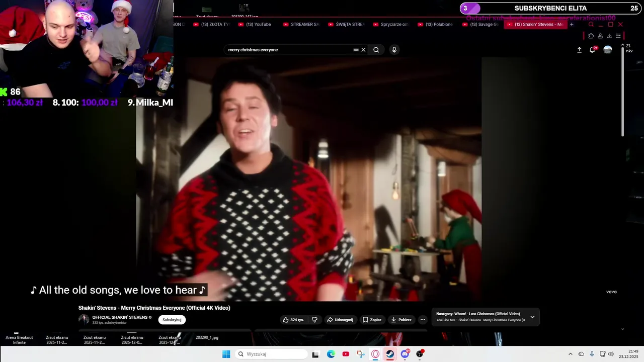Show hidden system tray icons chevron
The image size is (644, 362).
570,354
